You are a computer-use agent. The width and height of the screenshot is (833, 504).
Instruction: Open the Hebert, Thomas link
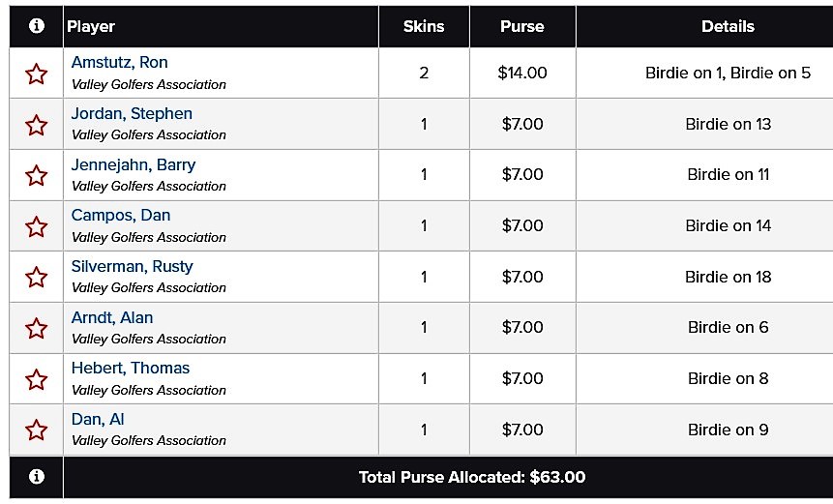click(131, 368)
